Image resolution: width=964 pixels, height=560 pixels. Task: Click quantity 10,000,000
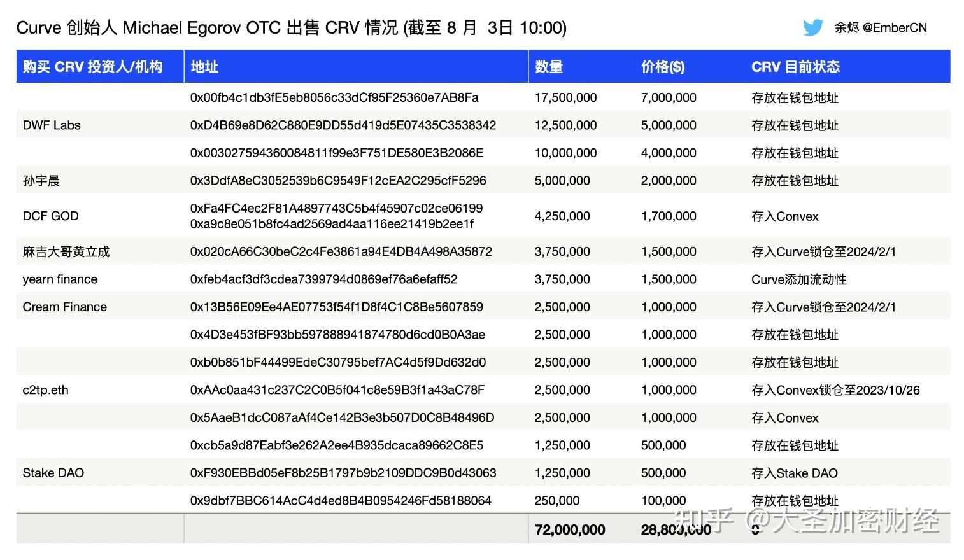point(566,153)
